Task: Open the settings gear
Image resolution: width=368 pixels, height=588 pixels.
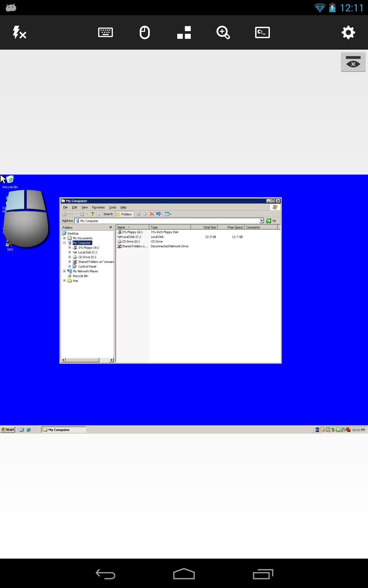Action: click(x=348, y=32)
